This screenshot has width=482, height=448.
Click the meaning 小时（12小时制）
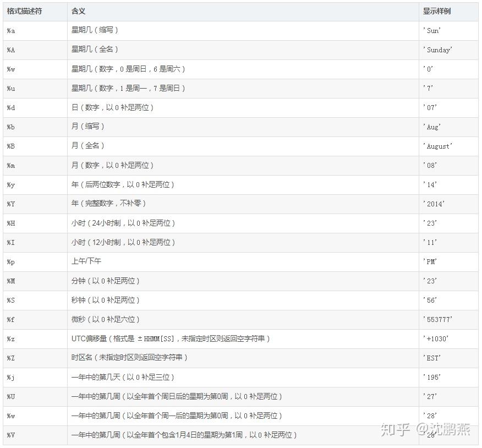click(123, 242)
